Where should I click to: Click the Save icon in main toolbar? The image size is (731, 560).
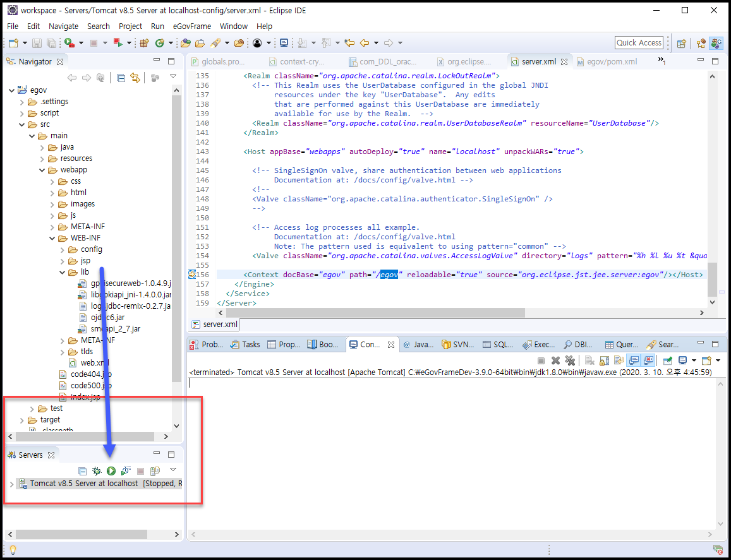tap(37, 43)
